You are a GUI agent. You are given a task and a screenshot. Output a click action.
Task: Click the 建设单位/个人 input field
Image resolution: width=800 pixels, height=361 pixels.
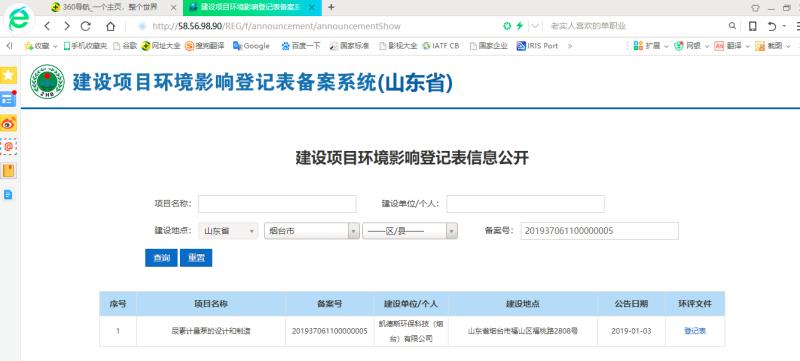526,204
